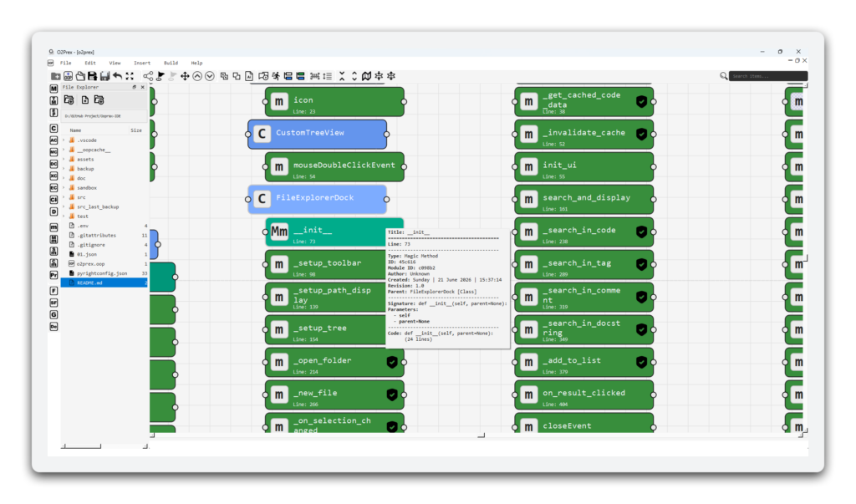
Task: Expand the src folder in tree
Action: tap(64, 197)
